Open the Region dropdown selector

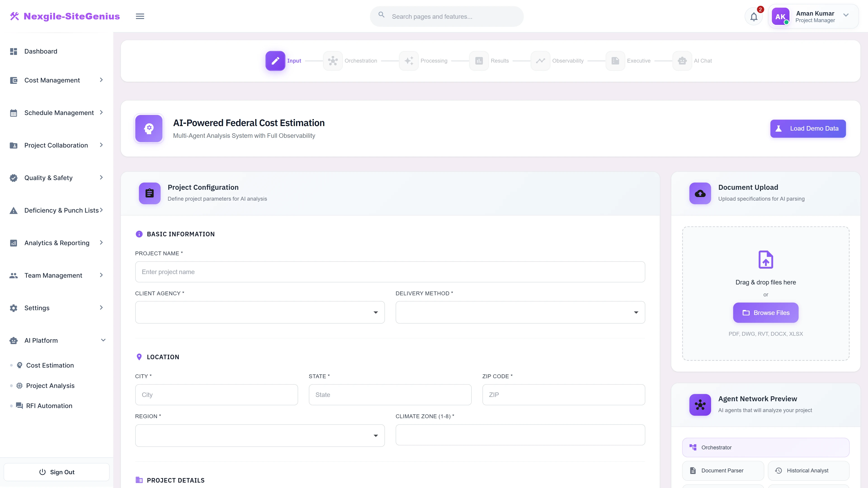point(259,435)
